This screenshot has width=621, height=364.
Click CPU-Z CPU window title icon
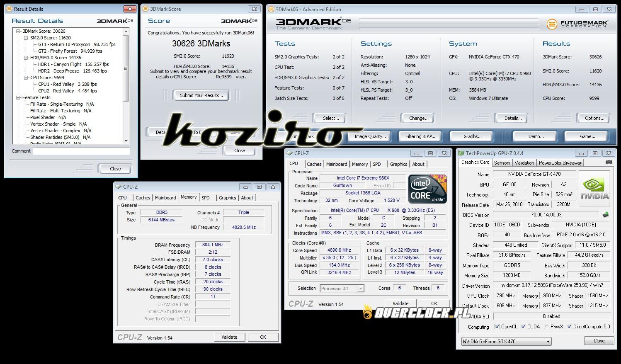click(290, 153)
